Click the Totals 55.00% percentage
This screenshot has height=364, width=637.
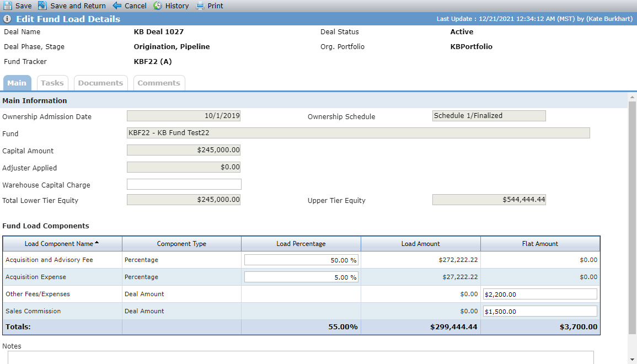343,327
